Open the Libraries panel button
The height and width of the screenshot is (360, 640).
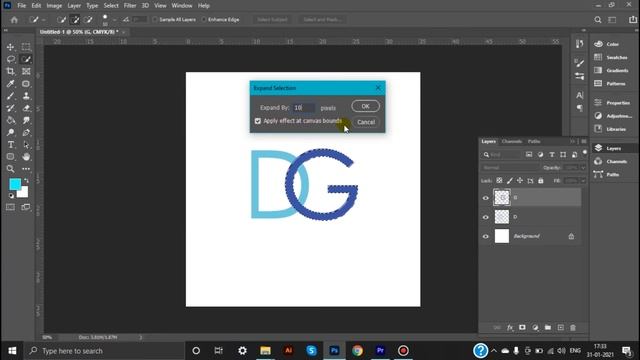point(611,129)
